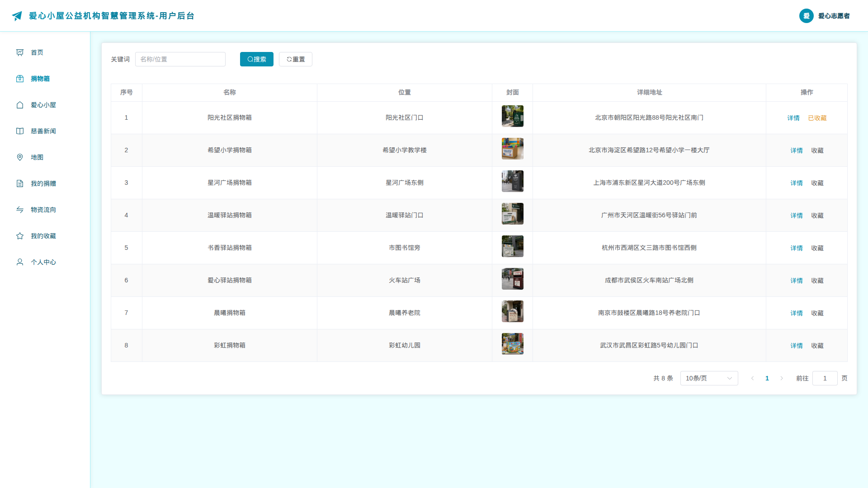868x488 pixels.
Task: Click the 晨曦养老院 location cell
Action: [x=405, y=313]
